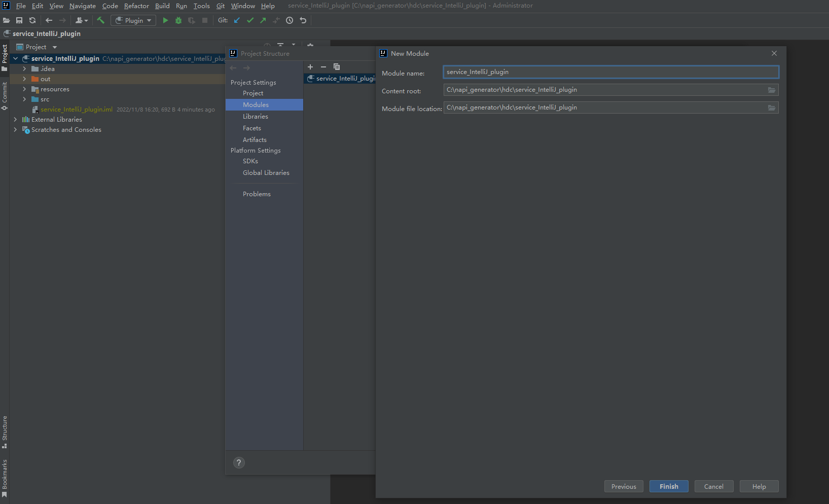This screenshot has width=829, height=504.
Task: Select Global Libraries in Project Structure
Action: 266,172
